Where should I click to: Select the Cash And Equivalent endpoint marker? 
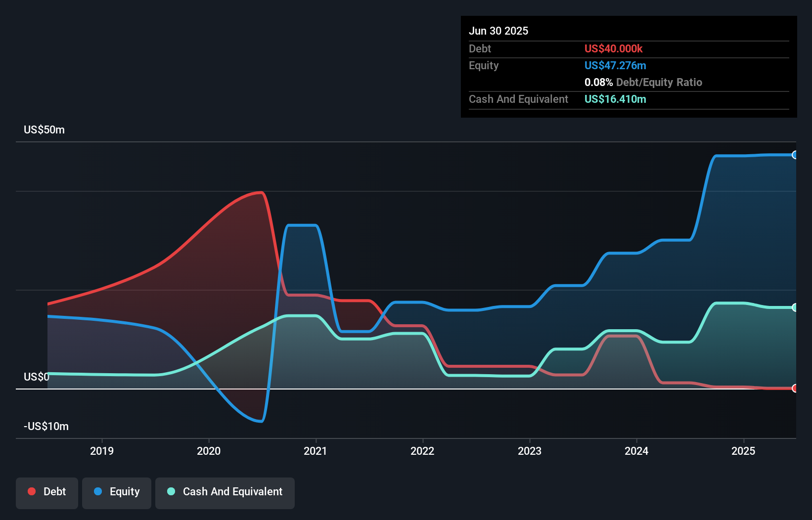click(795, 307)
